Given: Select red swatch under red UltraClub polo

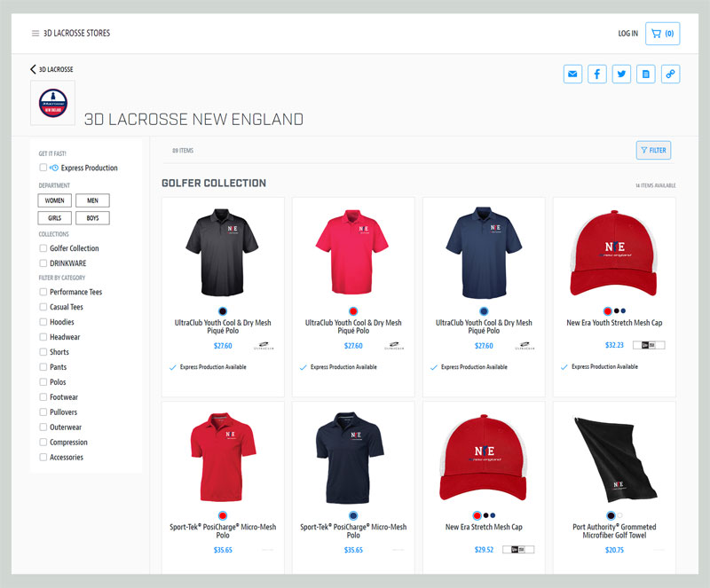Looking at the screenshot, I should tap(353, 311).
